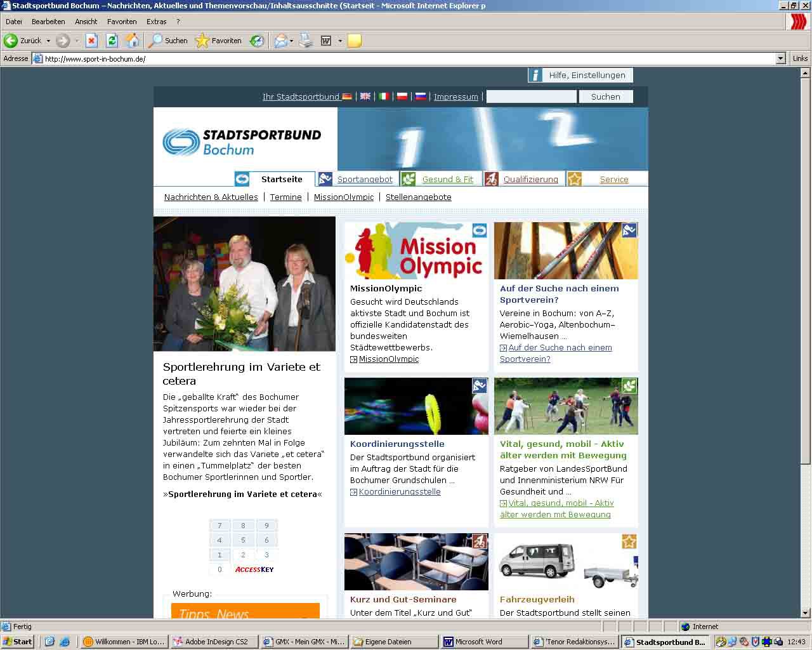Click the vertical scrollbar down arrow

pyautogui.click(x=806, y=613)
